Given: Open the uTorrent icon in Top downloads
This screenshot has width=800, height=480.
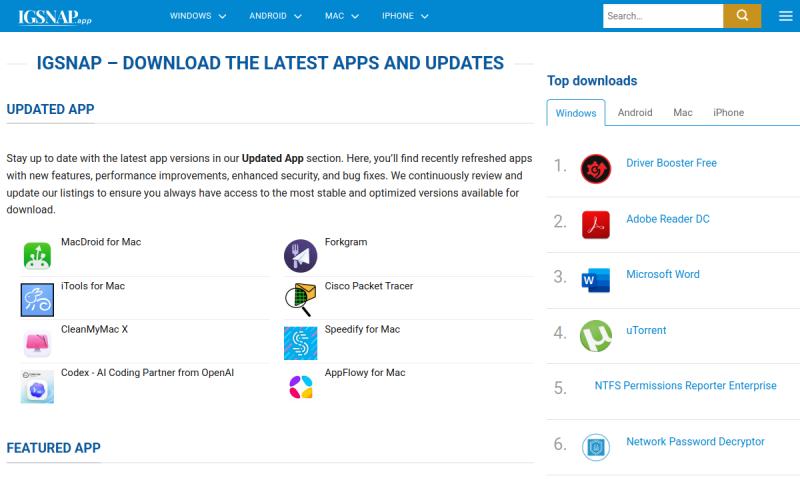Looking at the screenshot, I should (596, 335).
